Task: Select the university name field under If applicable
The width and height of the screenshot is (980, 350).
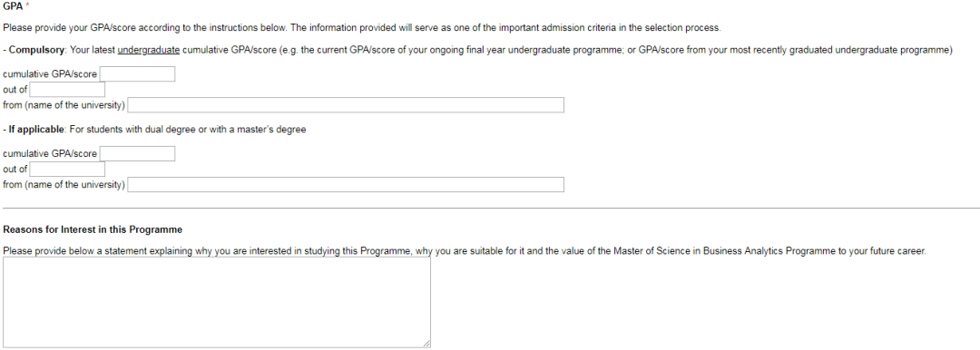Action: tap(346, 184)
